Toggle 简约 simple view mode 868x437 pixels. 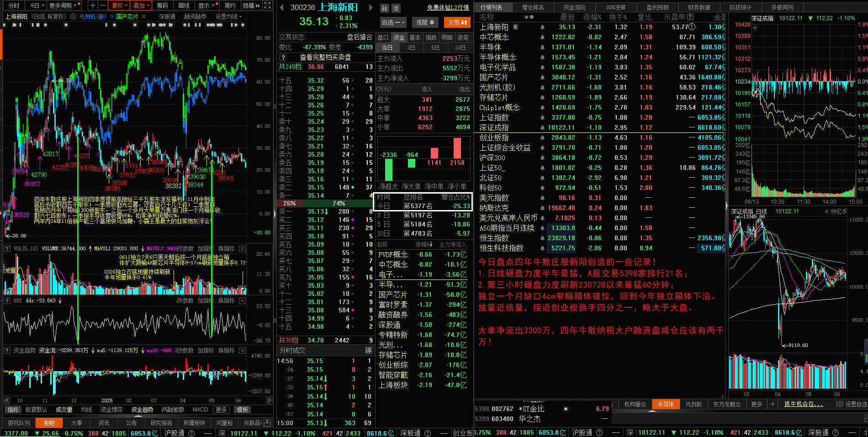coord(230,5)
